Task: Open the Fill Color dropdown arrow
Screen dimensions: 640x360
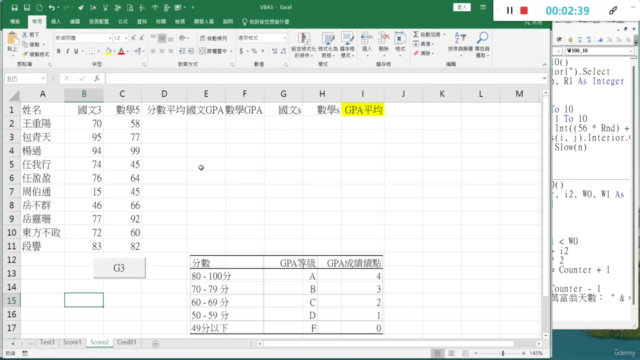Action: point(114,51)
